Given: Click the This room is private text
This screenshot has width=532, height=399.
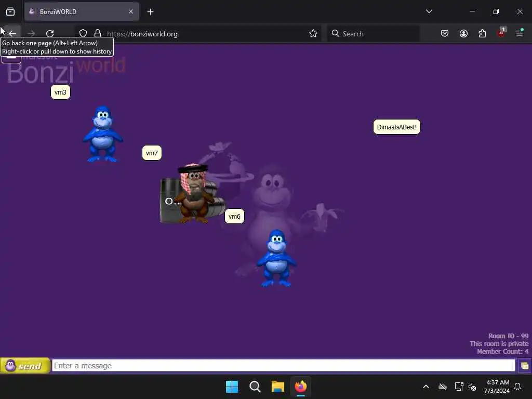Looking at the screenshot, I should (499, 344).
